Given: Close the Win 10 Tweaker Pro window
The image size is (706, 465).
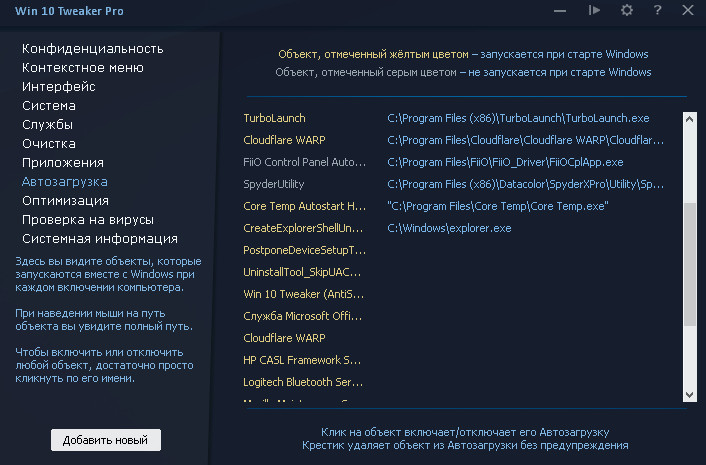Looking at the screenshot, I should (688, 10).
